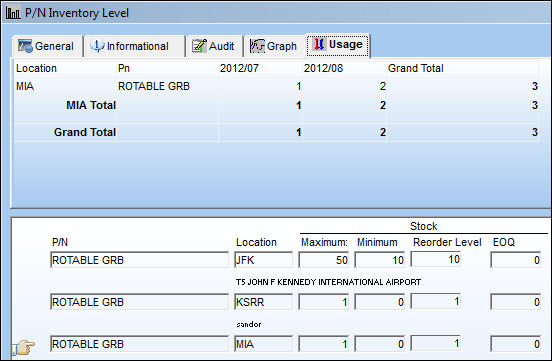
Task: Click the Reorder Level column label
Action: (x=447, y=242)
